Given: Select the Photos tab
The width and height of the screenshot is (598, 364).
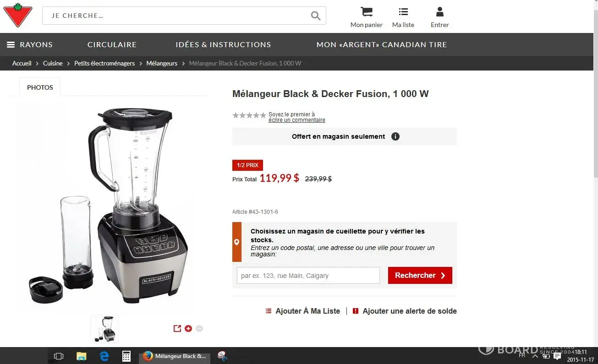Looking at the screenshot, I should [40, 87].
